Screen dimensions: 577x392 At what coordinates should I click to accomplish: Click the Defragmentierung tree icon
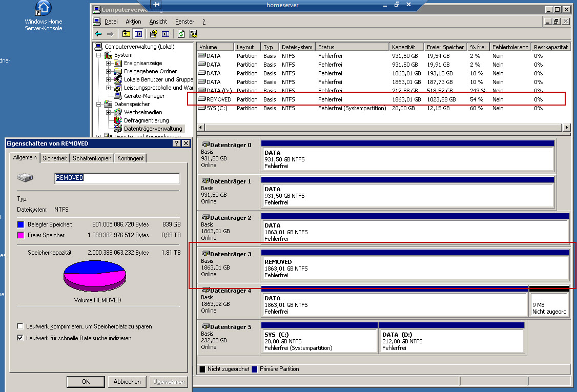[118, 120]
